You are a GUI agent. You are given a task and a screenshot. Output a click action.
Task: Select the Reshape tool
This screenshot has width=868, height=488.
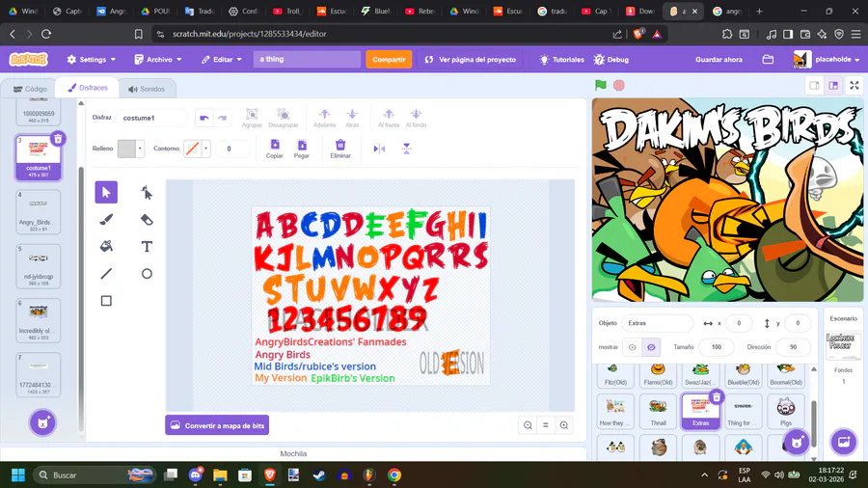coord(147,193)
